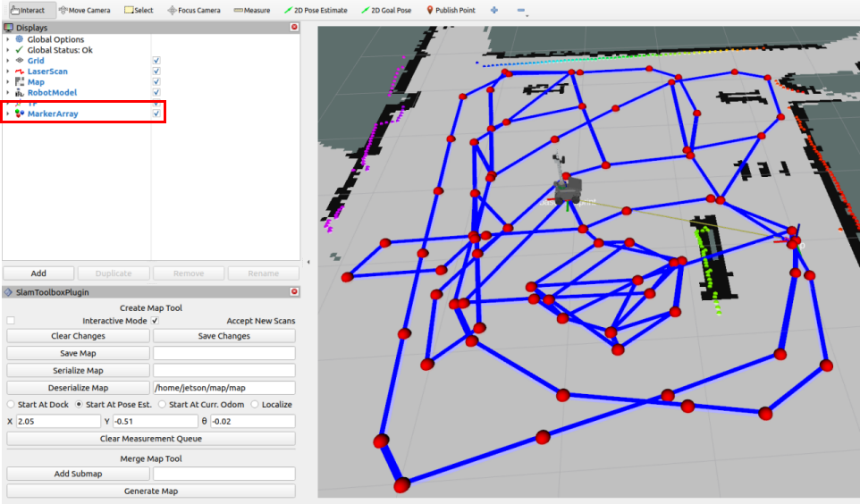The width and height of the screenshot is (860, 504).
Task: Click the Save Map button
Action: pos(78,353)
